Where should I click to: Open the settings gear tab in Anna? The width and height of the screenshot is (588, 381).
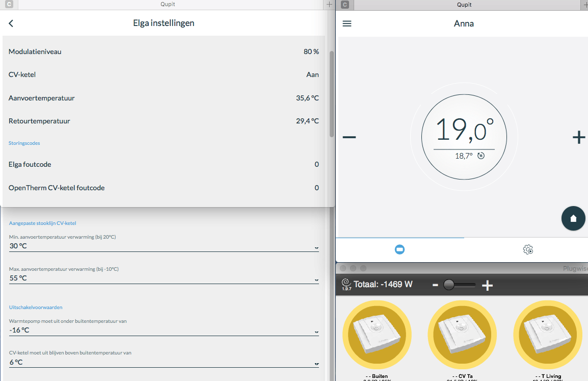[528, 249]
